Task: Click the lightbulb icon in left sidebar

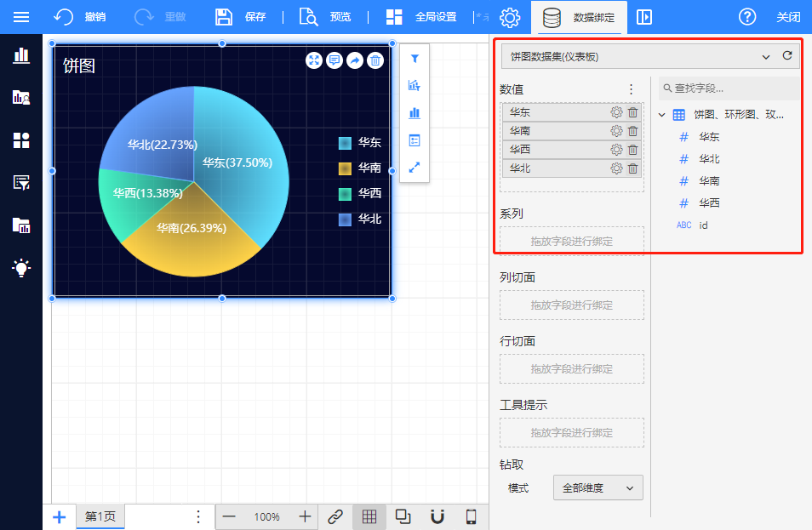Action: pyautogui.click(x=21, y=267)
